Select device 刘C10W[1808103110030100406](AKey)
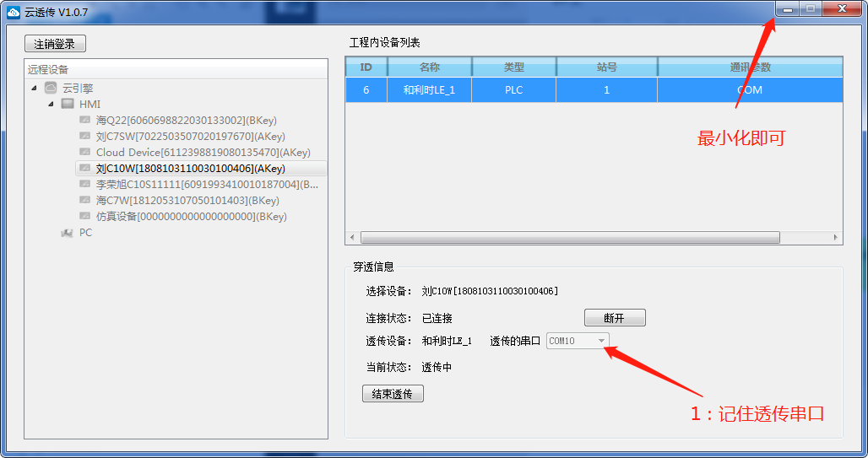Screen dimensions: 868x458 tap(191, 168)
